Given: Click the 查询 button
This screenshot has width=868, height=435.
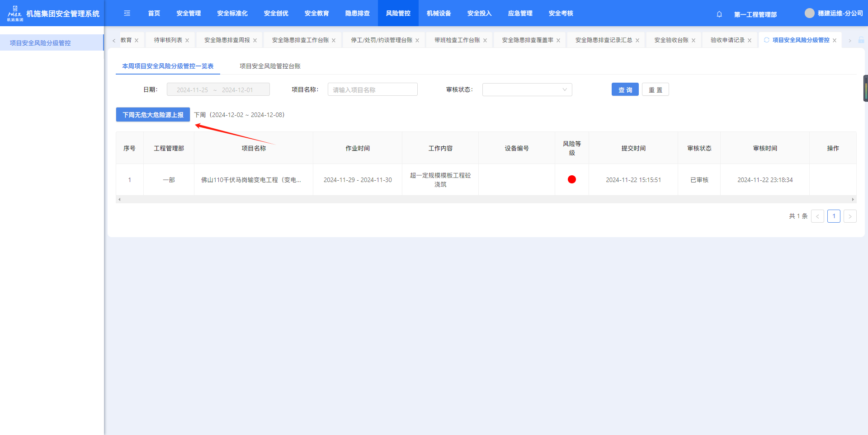Looking at the screenshot, I should tap(625, 90).
